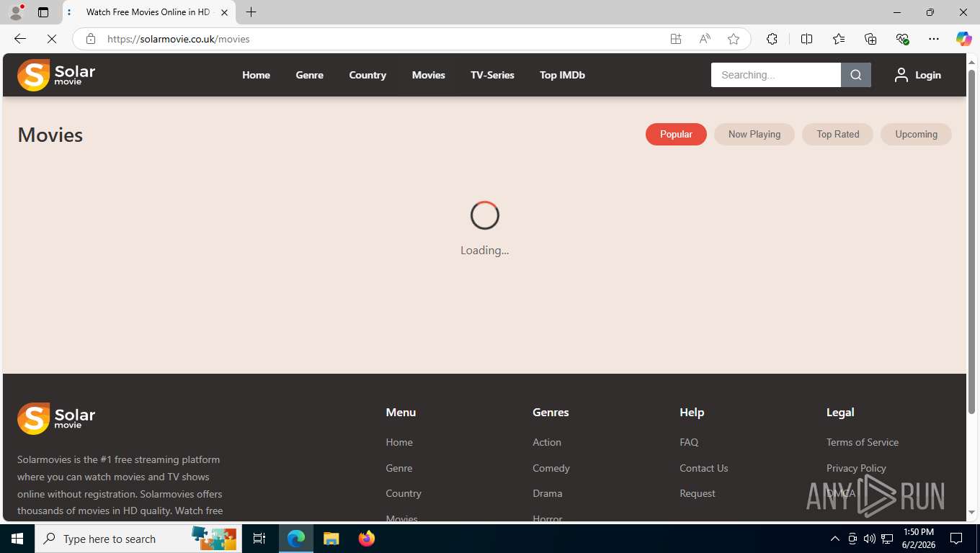Click page vertical scrollbar thumb

pyautogui.click(x=971, y=241)
